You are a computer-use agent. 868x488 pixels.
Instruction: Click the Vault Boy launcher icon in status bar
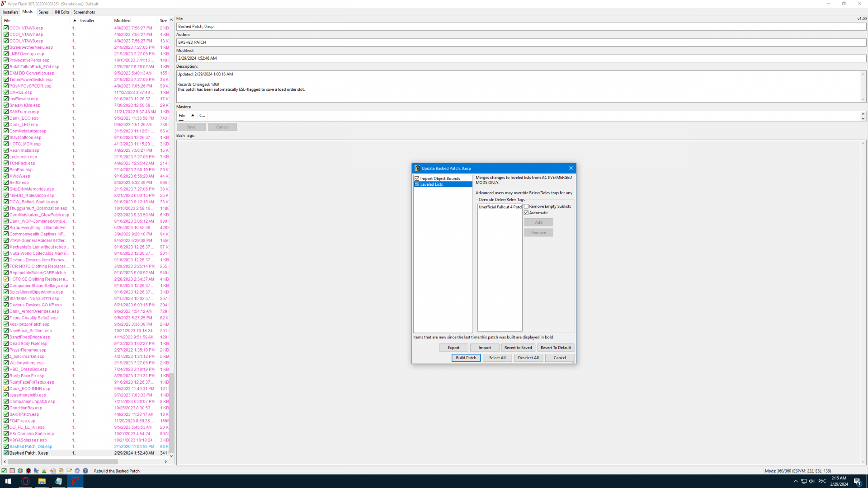(x=20, y=471)
